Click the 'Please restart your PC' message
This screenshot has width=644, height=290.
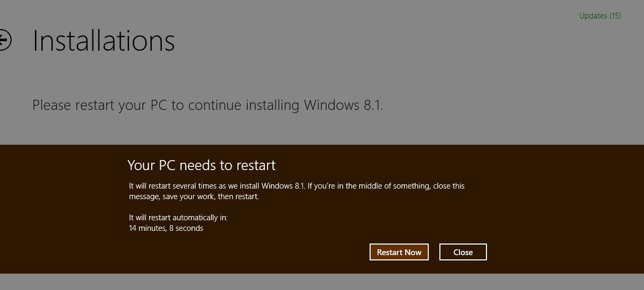207,105
